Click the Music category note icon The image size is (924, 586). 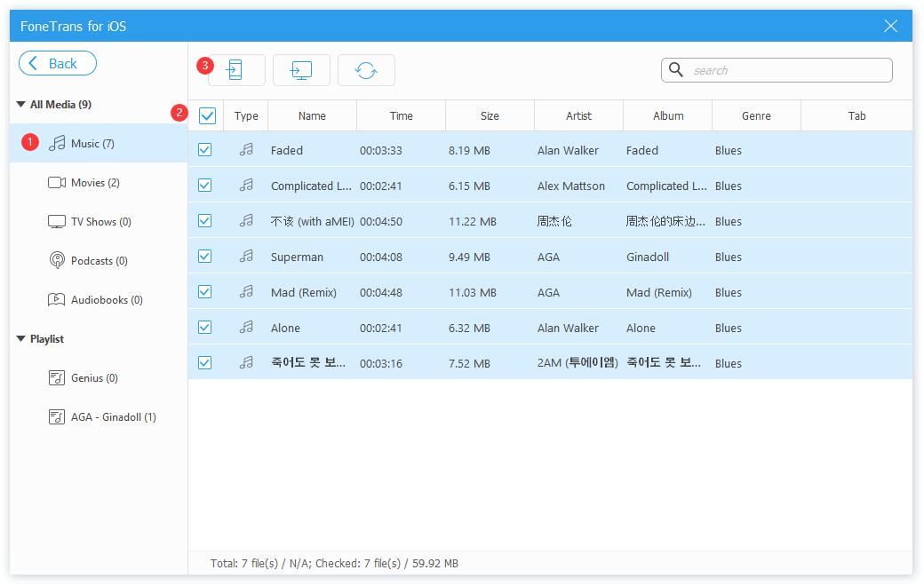click(x=57, y=143)
